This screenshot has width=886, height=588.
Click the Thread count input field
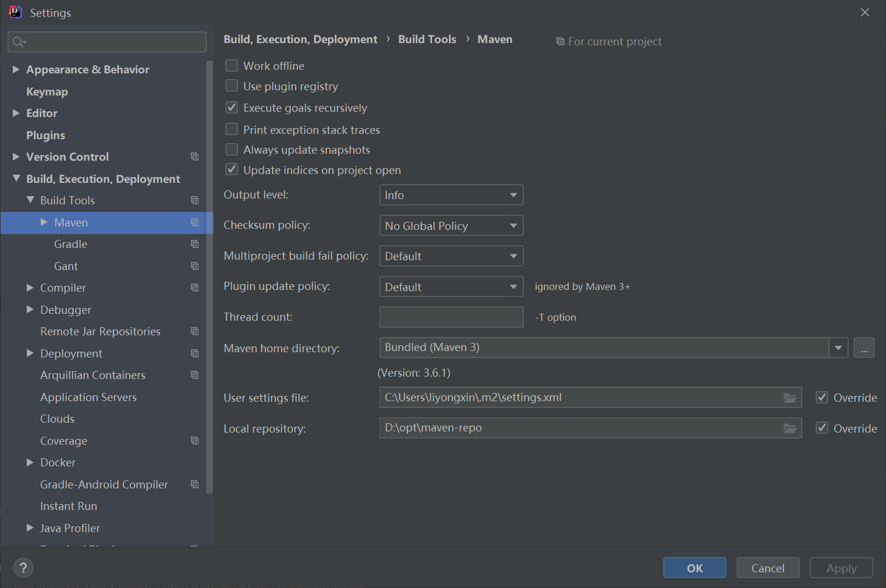[451, 317]
